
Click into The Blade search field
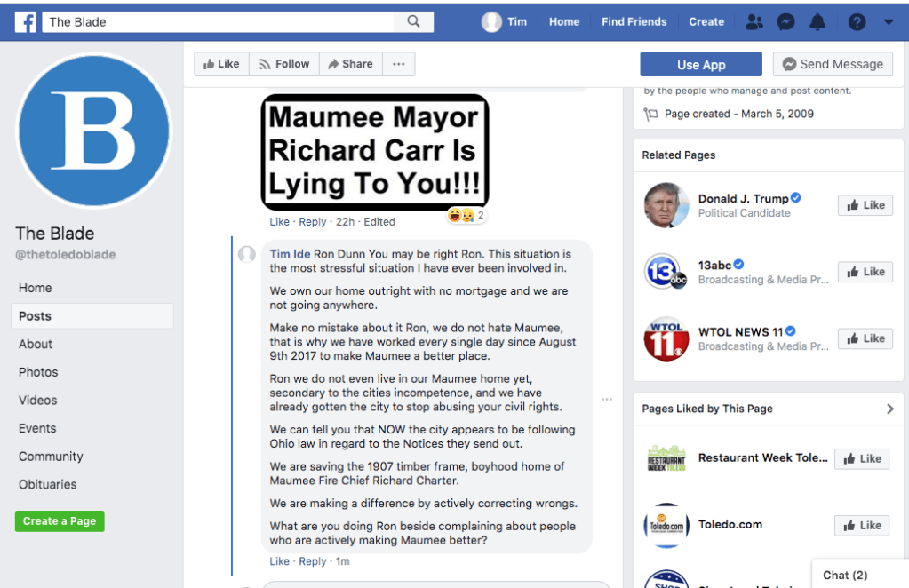coord(222,22)
